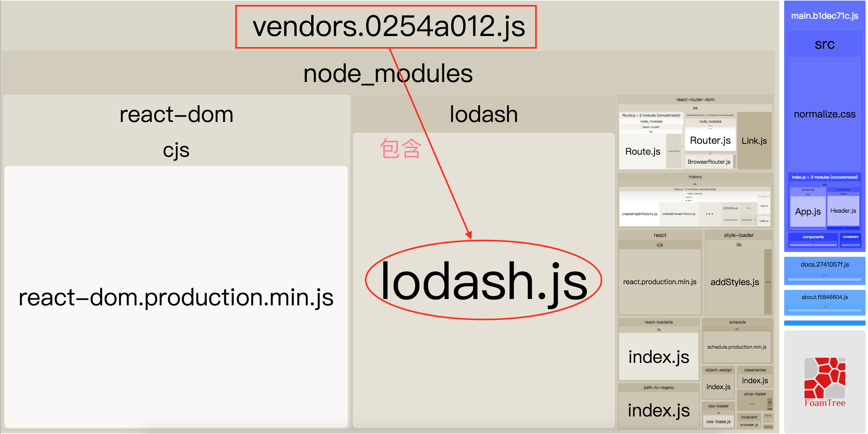This screenshot has width=868, height=434.
Task: Click the cjs folder under react
Action: pos(660,245)
